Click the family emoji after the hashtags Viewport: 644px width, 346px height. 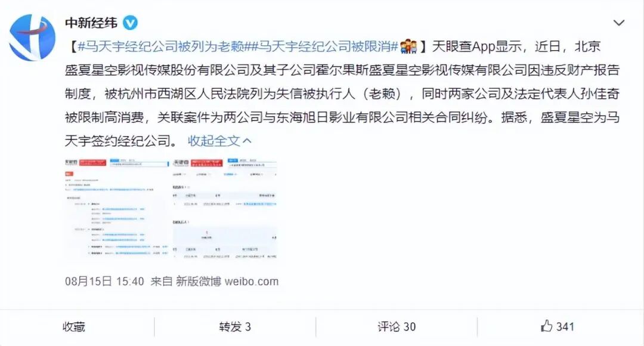pyautogui.click(x=408, y=47)
